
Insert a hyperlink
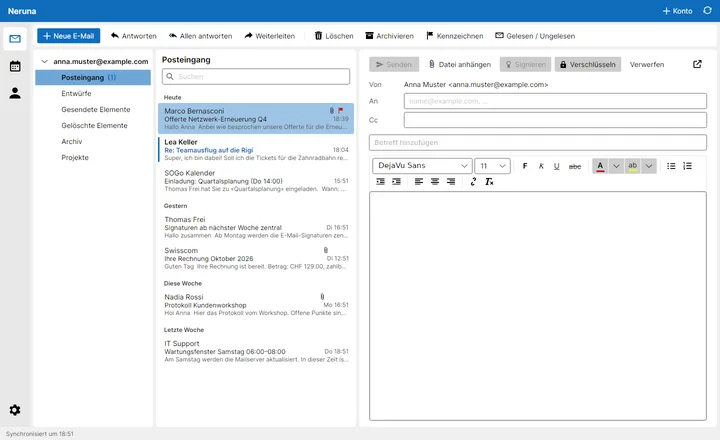pyautogui.click(x=473, y=181)
